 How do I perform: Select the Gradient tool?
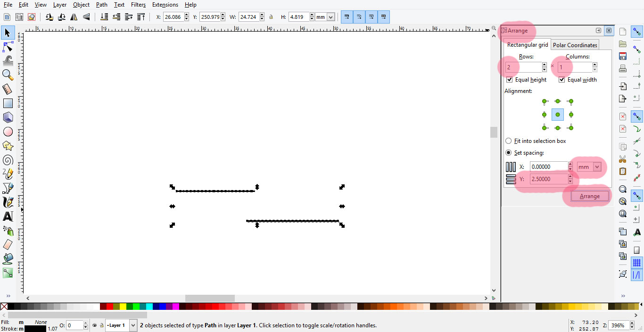pos(8,273)
